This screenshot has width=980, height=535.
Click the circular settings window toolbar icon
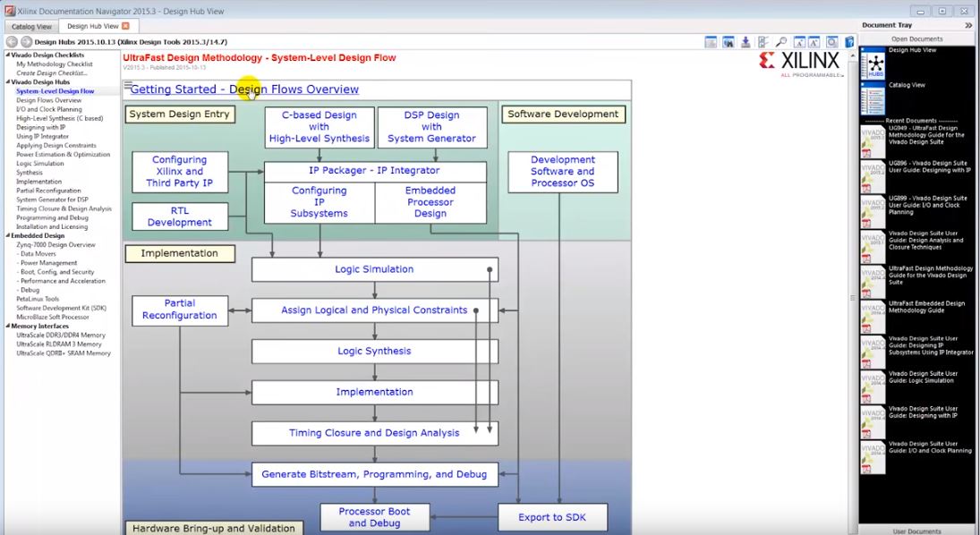click(831, 42)
